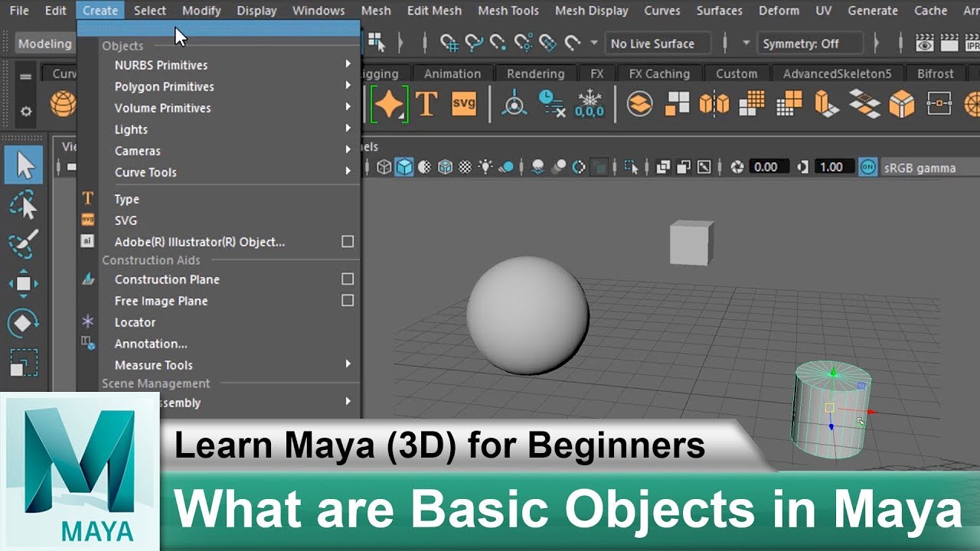Switch to the Bifrost shelf tab
The image size is (980, 551).
(x=936, y=73)
